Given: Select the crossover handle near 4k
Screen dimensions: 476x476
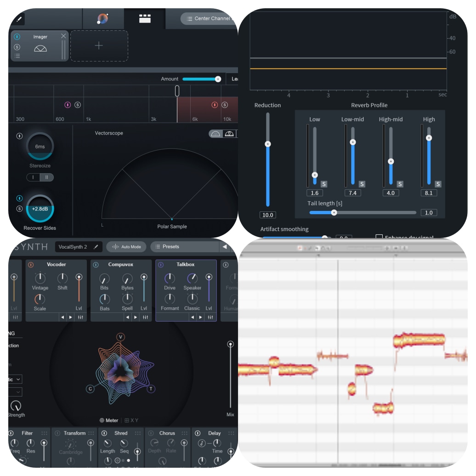Looking at the screenshot, I should coord(177,91).
